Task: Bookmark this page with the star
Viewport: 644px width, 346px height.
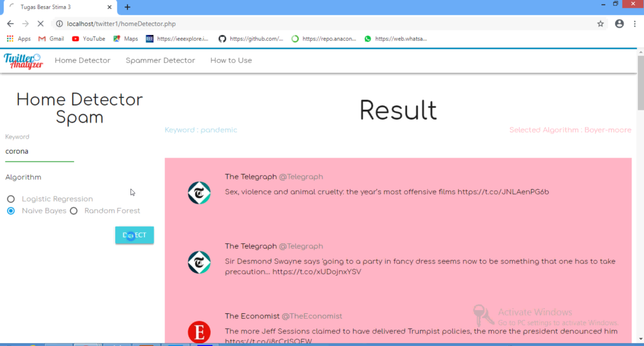Action: click(x=600, y=24)
